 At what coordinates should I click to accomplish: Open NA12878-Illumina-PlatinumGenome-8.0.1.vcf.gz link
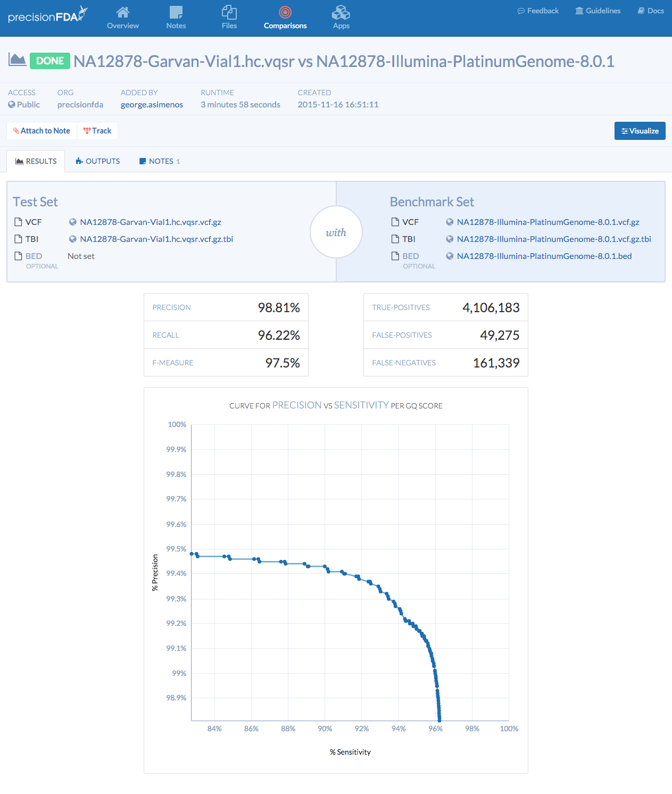548,222
